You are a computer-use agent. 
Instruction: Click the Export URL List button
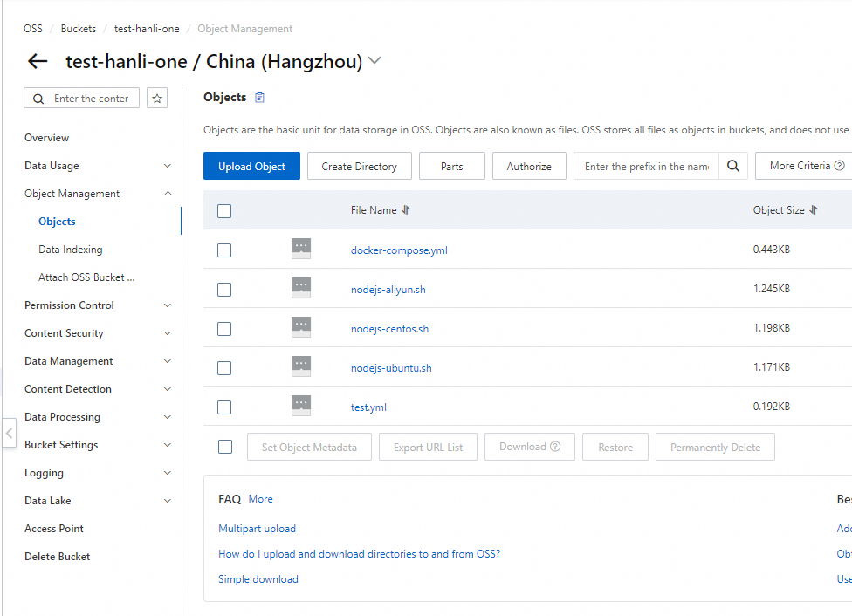[x=428, y=447]
